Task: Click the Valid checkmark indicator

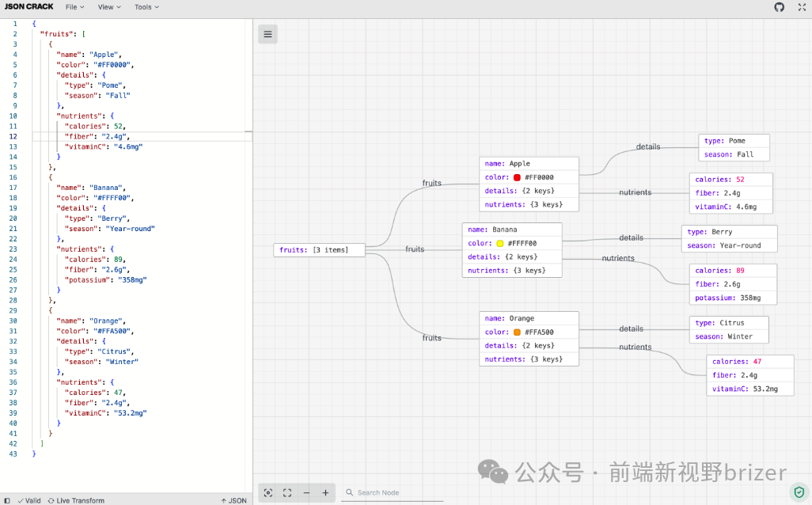Action: tap(28, 500)
